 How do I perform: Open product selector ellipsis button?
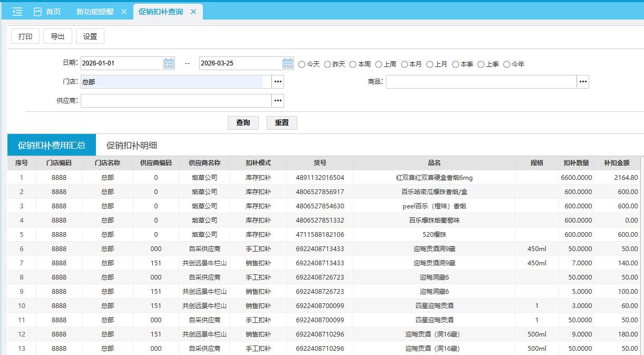coord(582,82)
